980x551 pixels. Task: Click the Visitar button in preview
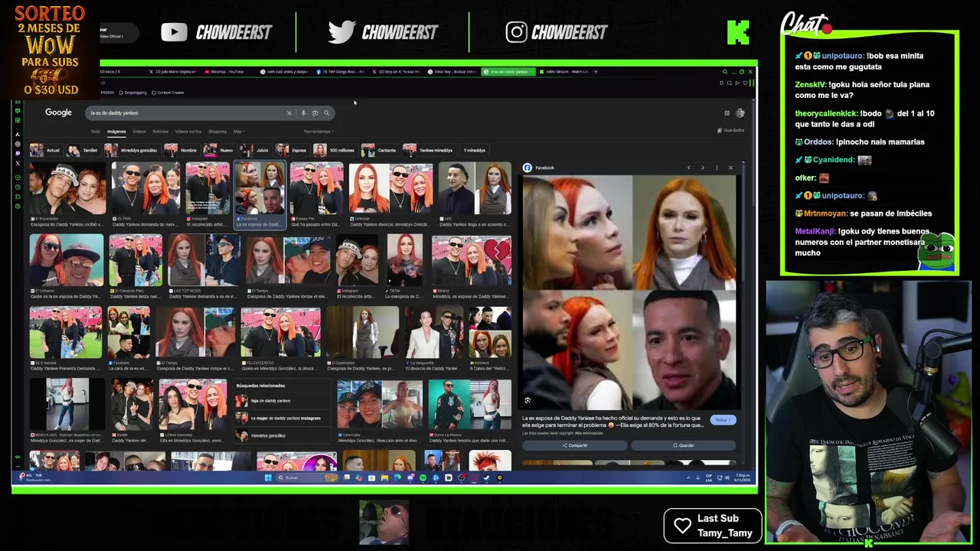pyautogui.click(x=723, y=420)
